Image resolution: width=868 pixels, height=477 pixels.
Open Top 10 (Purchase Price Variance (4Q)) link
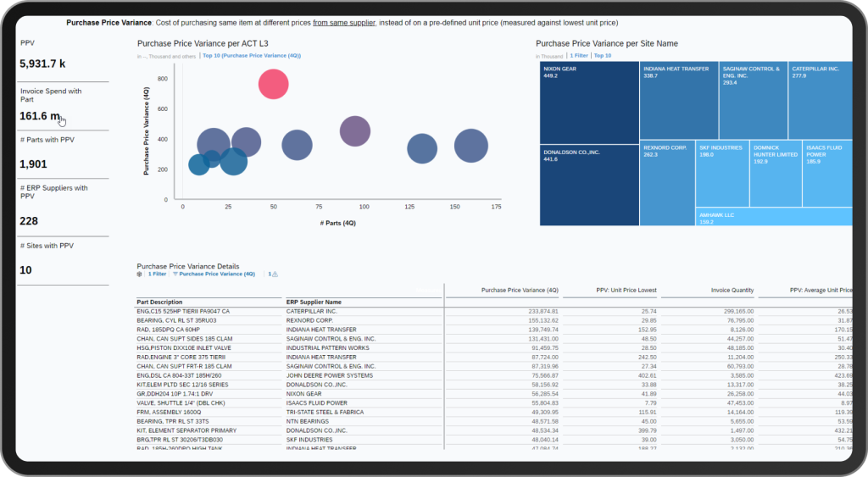[252, 56]
